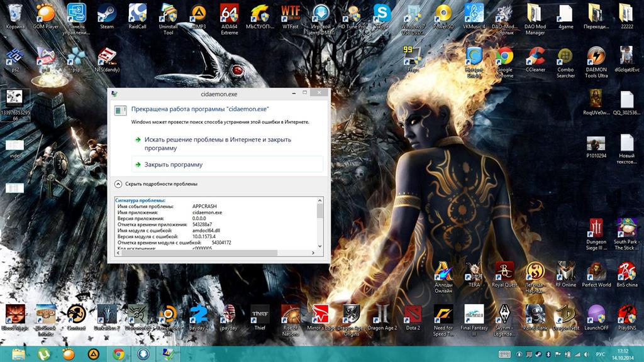Launch the Dota 2 desktop shortcut
This screenshot has height=362, width=644.
413,317
